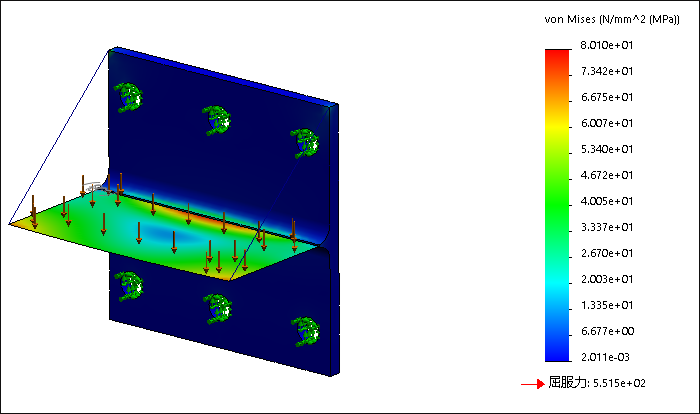Screen dimensions: 700x414
Task: Select legend value 2.670e+01
Action: (x=607, y=253)
